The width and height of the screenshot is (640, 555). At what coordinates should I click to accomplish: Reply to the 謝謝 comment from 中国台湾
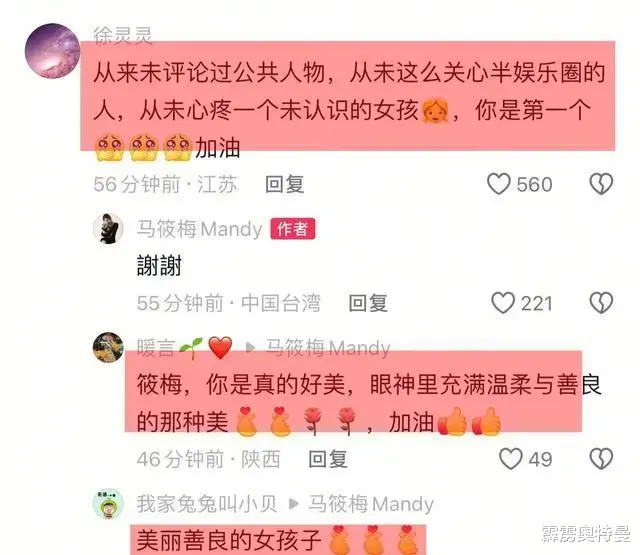[368, 303]
